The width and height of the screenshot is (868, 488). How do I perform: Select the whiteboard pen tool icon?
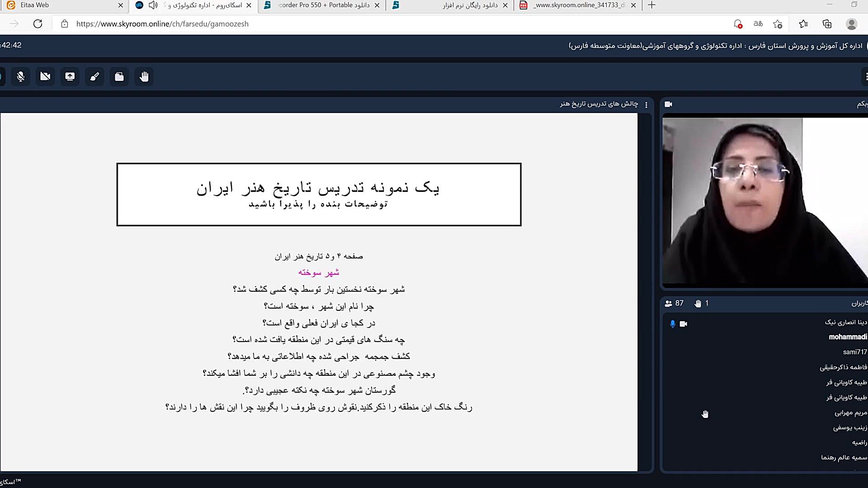tap(94, 76)
